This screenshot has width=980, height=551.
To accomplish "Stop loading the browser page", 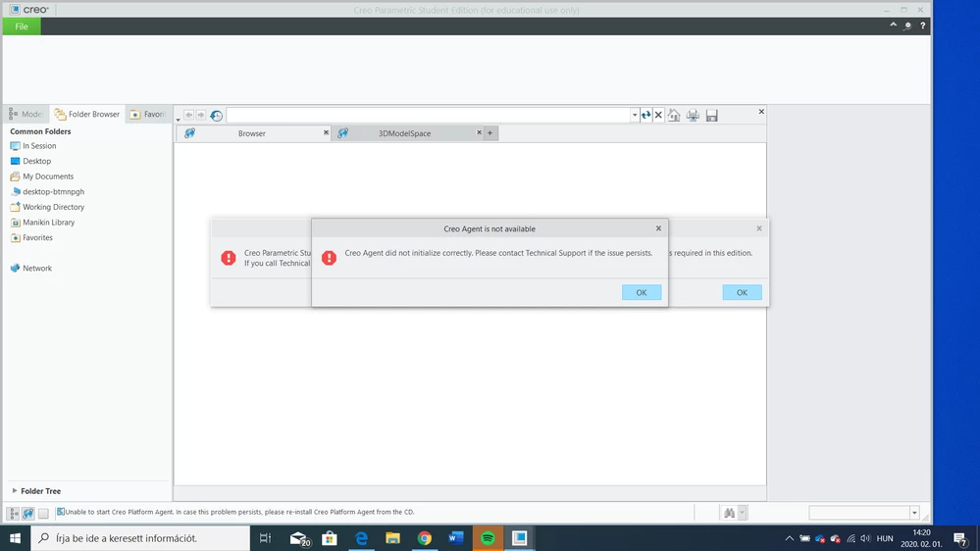I will coord(658,115).
